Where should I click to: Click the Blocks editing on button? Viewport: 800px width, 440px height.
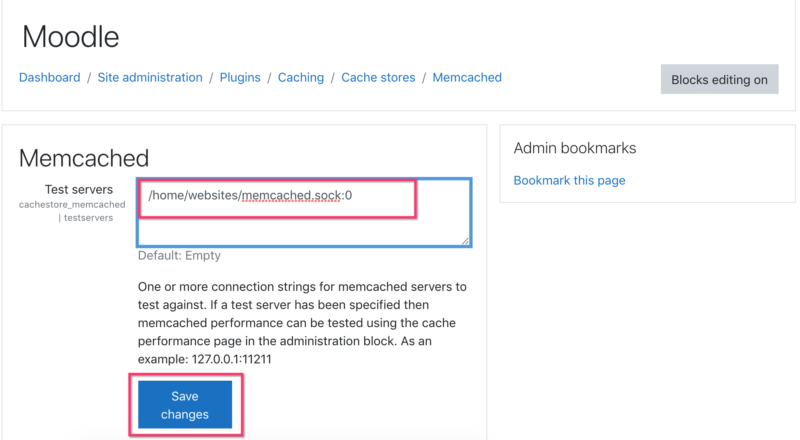coord(719,79)
